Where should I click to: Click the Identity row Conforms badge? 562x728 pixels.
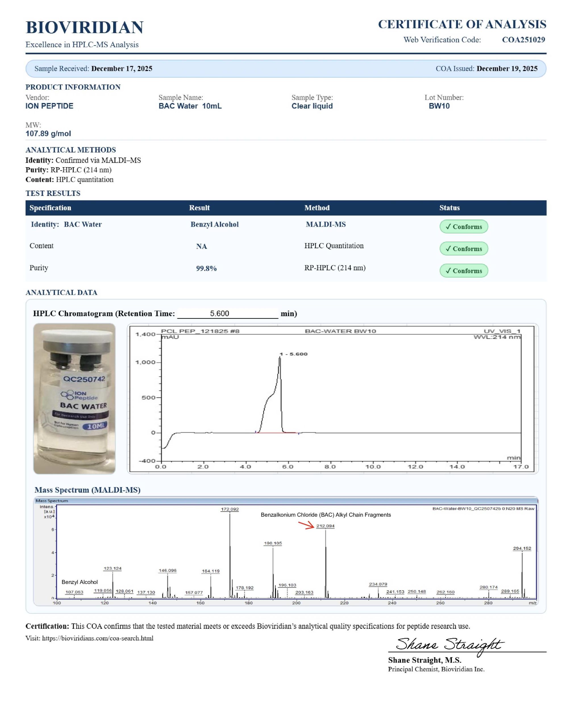[x=463, y=227]
